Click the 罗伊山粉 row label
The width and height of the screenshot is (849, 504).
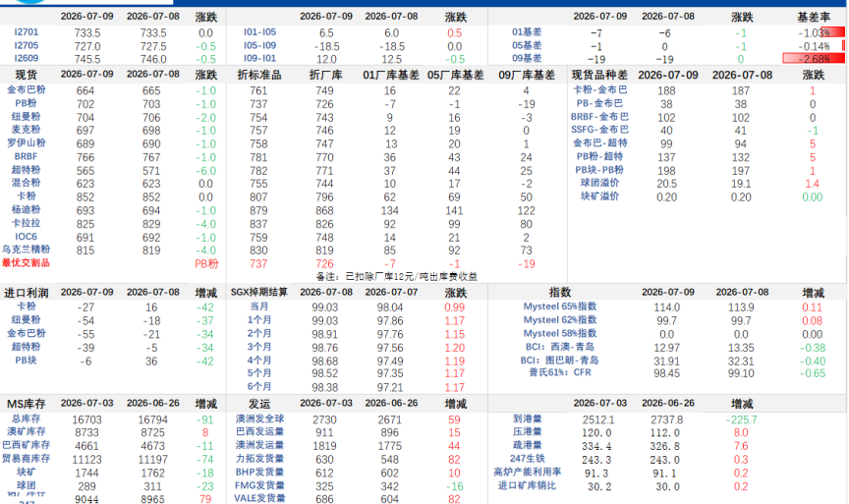tap(26, 142)
